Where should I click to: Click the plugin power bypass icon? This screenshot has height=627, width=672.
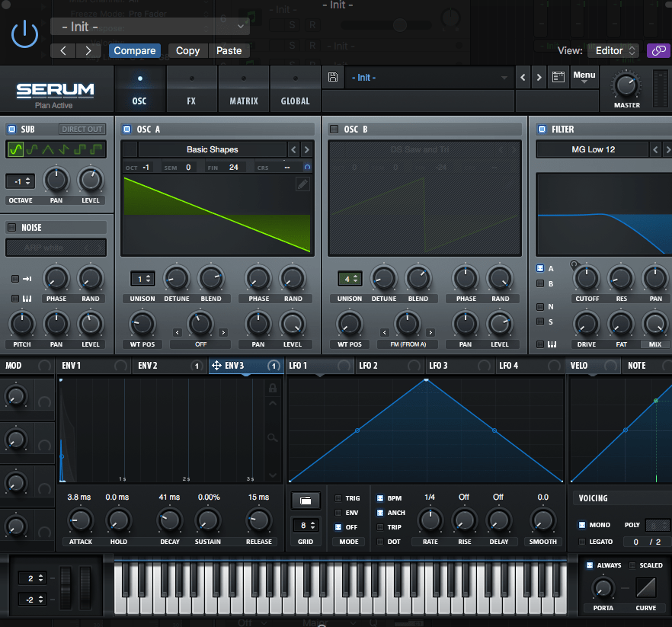24,34
